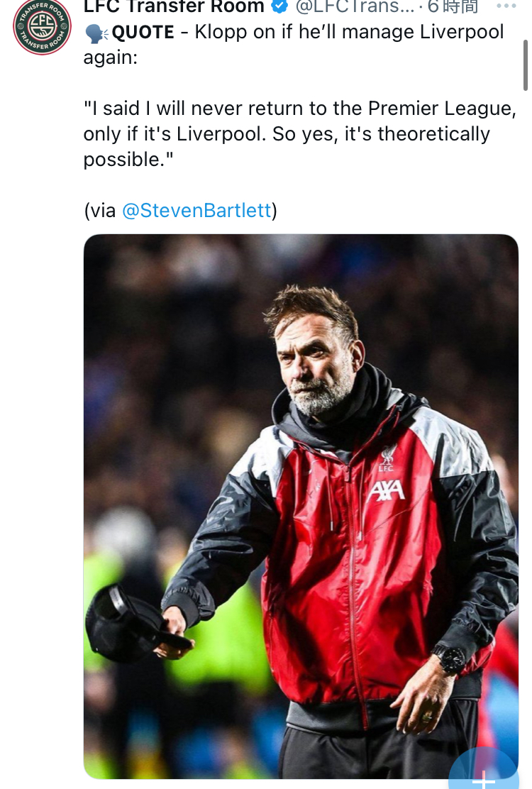Tap the blue verified badge
The height and width of the screenshot is (789, 532).
(x=280, y=7)
